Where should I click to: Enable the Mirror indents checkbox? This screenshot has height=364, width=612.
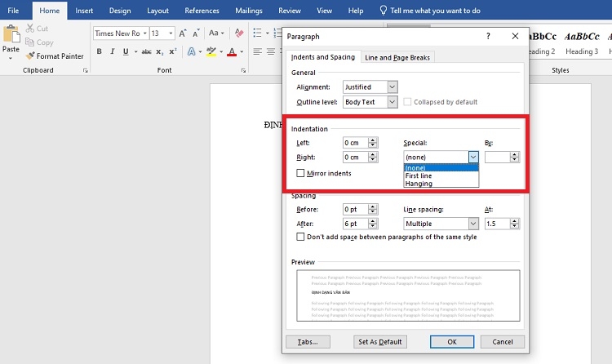click(301, 173)
